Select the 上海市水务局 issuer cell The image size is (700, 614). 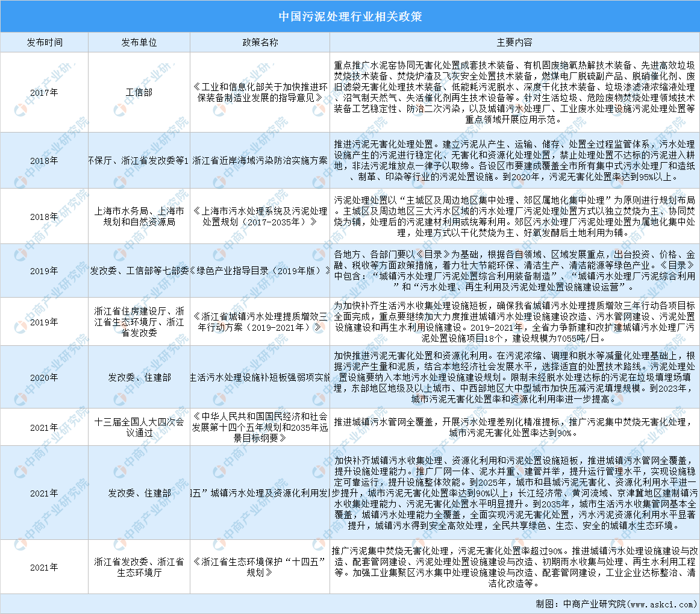139,216
